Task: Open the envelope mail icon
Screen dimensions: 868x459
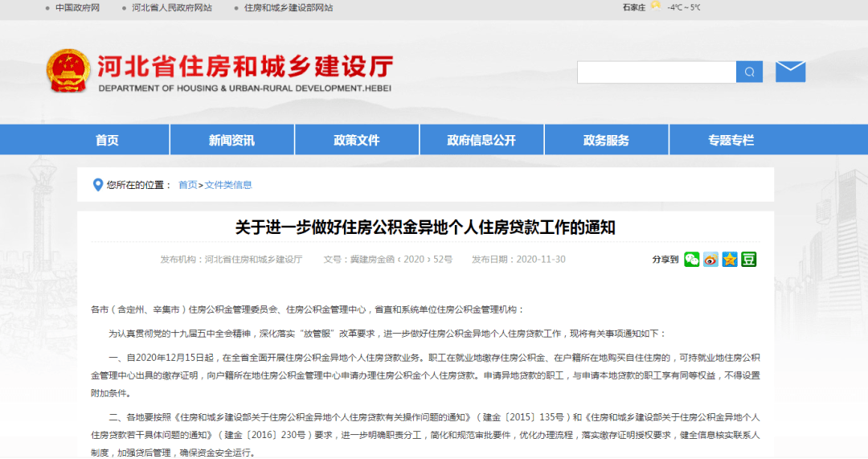Action: click(x=791, y=72)
